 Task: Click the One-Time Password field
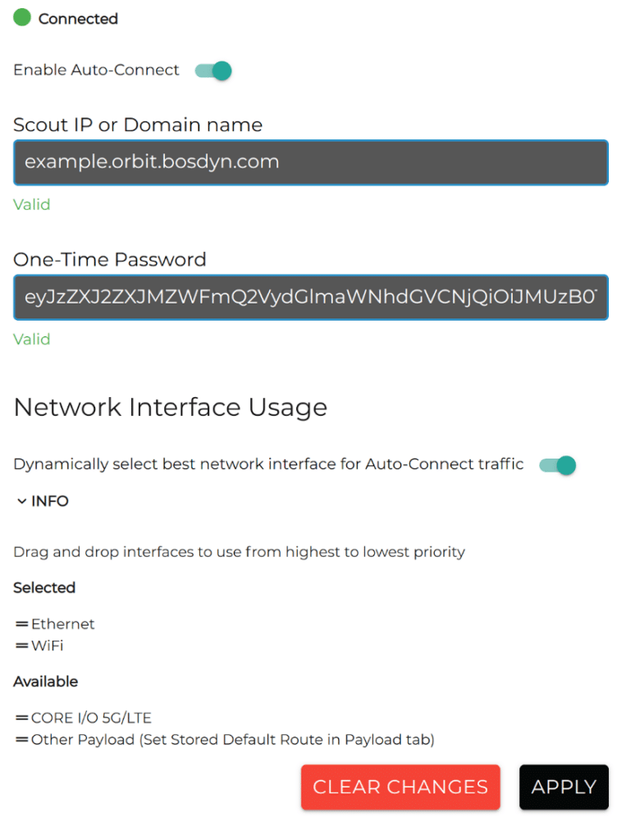[x=310, y=297]
